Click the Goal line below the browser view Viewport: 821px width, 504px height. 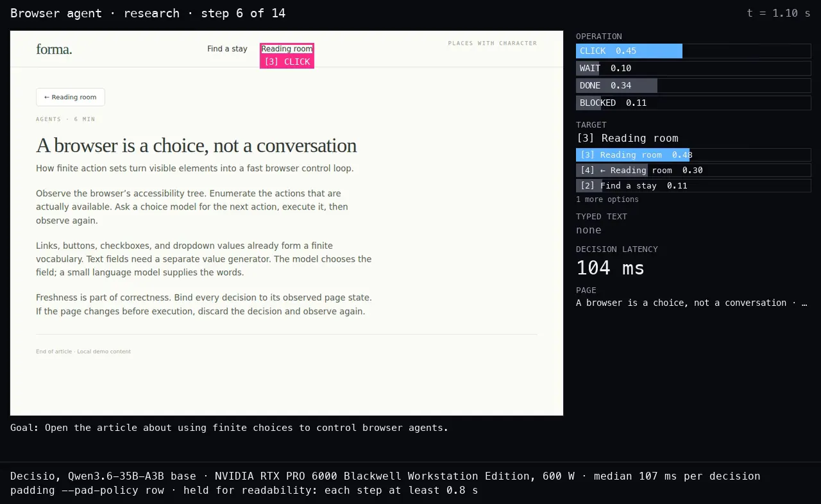[x=230, y=428]
